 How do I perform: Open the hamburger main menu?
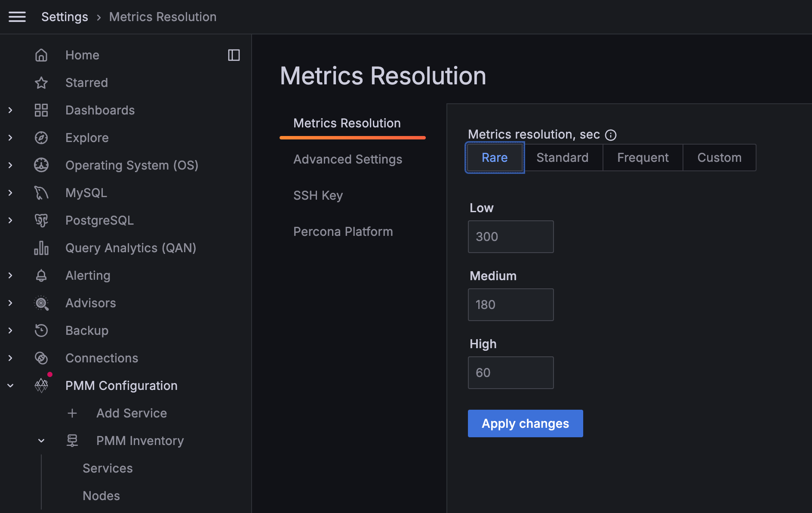click(17, 17)
